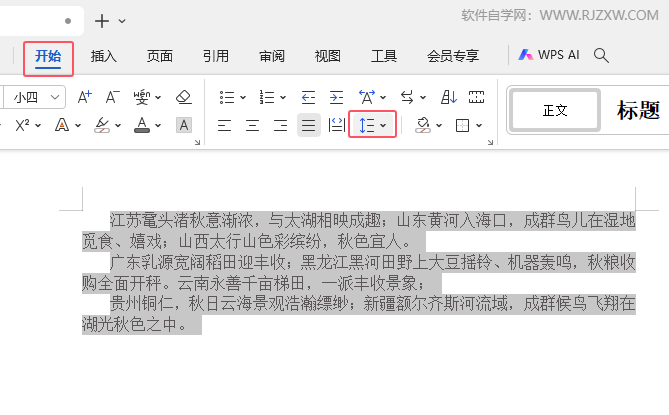Expand the Chinese typesetting dropdown arrow
This screenshot has height=415, width=669.
[383, 98]
